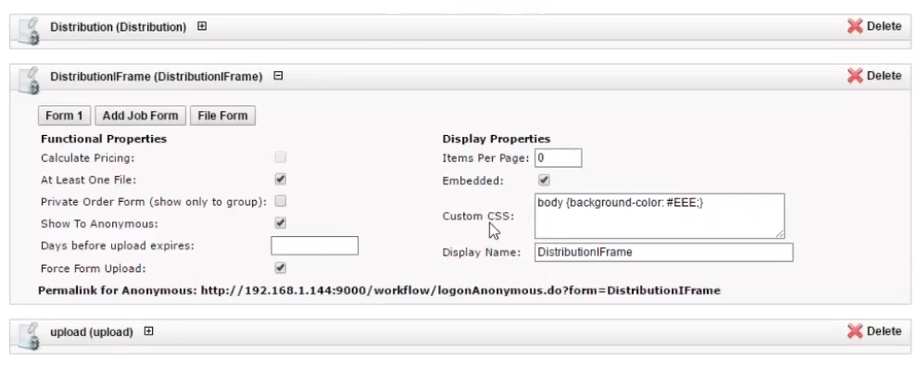Image resolution: width=921 pixels, height=365 pixels.
Task: Click the Functional Properties heading
Action: point(104,139)
